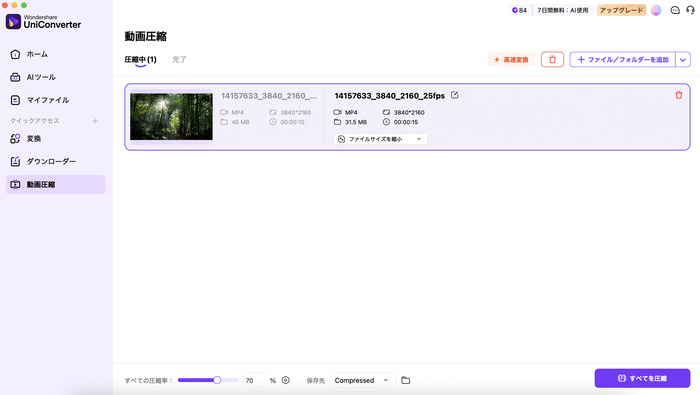Click output filename 14157633_3840_2160_25fps

pyautogui.click(x=389, y=96)
